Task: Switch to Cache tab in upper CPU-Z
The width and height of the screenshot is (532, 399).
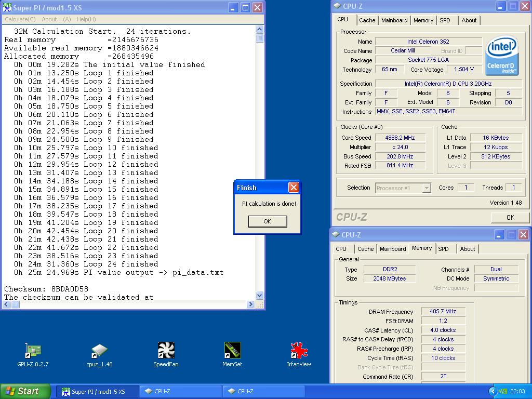Action: [367, 20]
